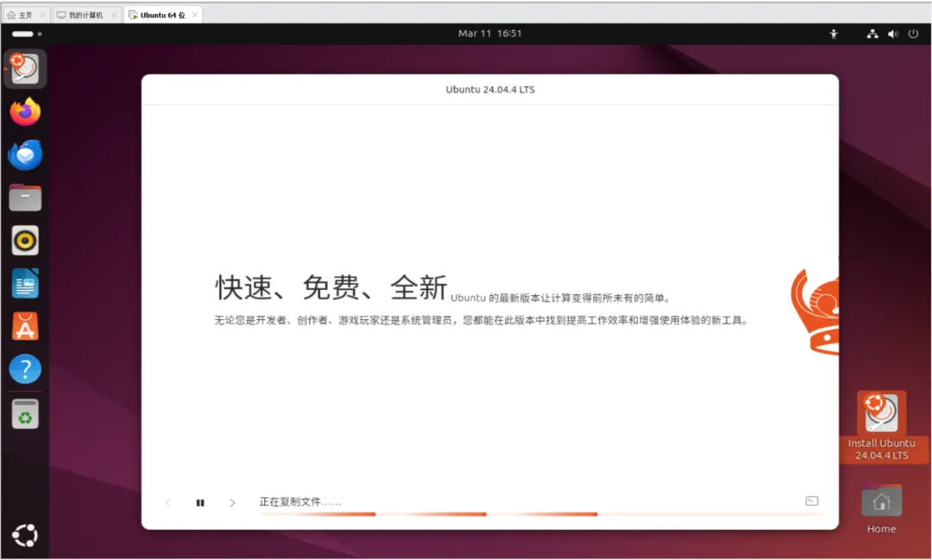Screen dimensions: 932x560
Task: Close the Ubuntu 64 位 tab
Action: coord(194,15)
